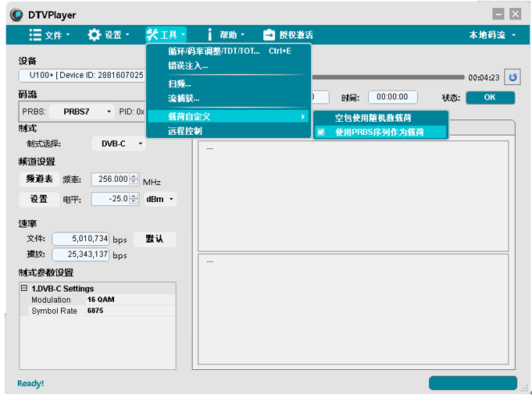Open the 文件 menu
Viewport: 532px width, 398px height.
pos(49,34)
